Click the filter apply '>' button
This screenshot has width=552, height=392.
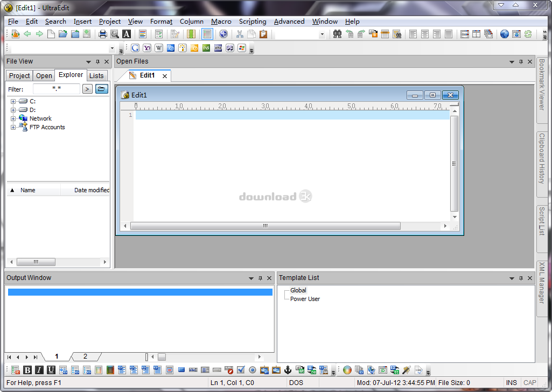[87, 89]
